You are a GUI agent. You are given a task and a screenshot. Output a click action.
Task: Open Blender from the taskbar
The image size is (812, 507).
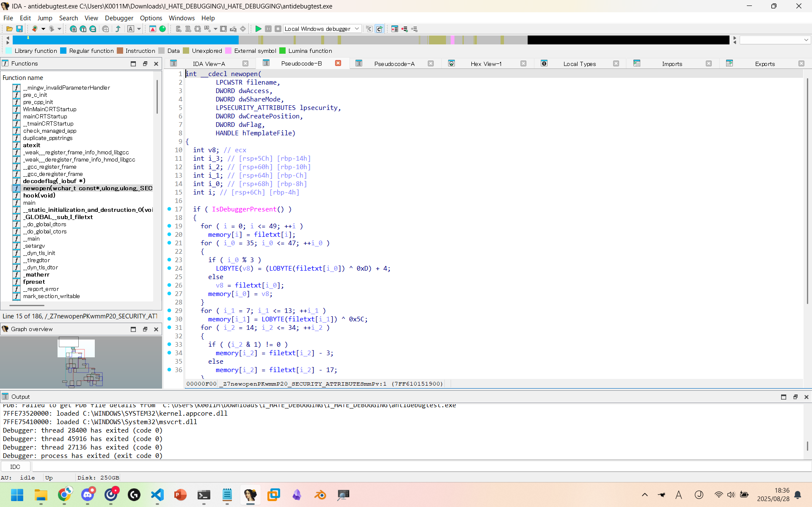(320, 494)
